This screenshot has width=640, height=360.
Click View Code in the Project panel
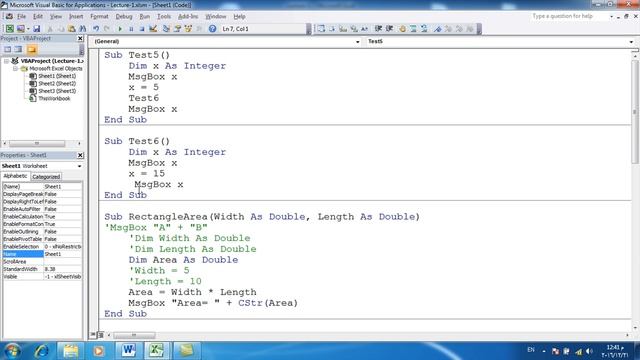[8, 49]
